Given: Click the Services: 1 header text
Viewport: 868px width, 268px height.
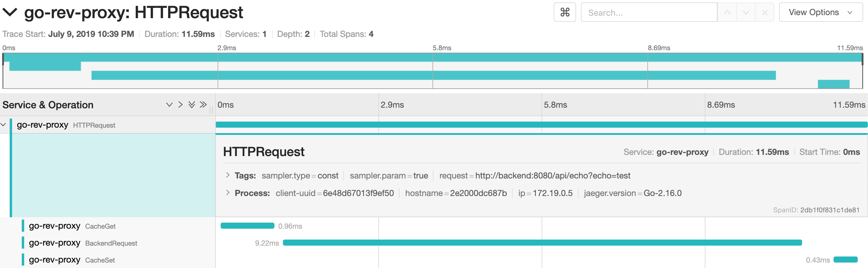Looking at the screenshot, I should (x=246, y=34).
